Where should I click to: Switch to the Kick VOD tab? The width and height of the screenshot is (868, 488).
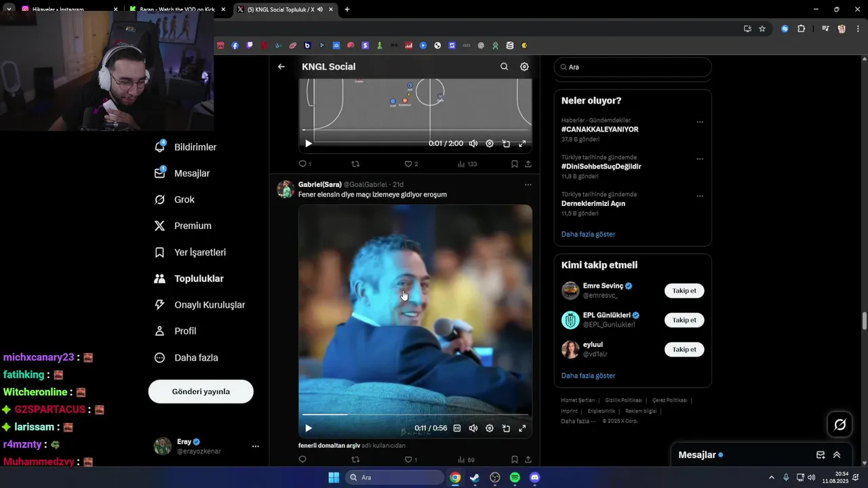(x=178, y=9)
